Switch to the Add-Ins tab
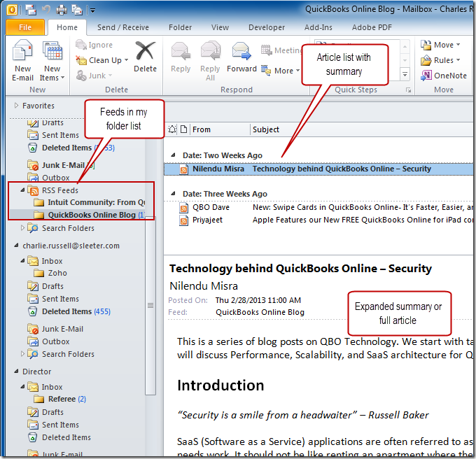Screen dimensions: 476x459 point(318,27)
